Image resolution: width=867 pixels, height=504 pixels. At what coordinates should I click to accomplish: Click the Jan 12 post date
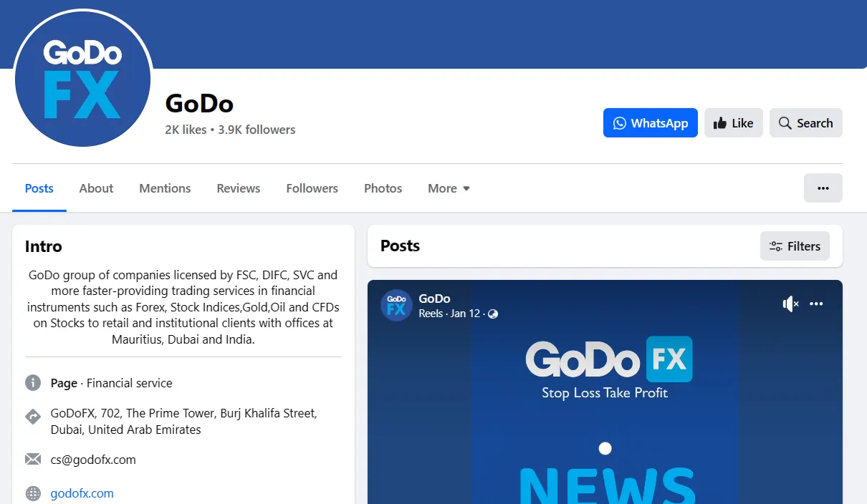click(x=466, y=314)
